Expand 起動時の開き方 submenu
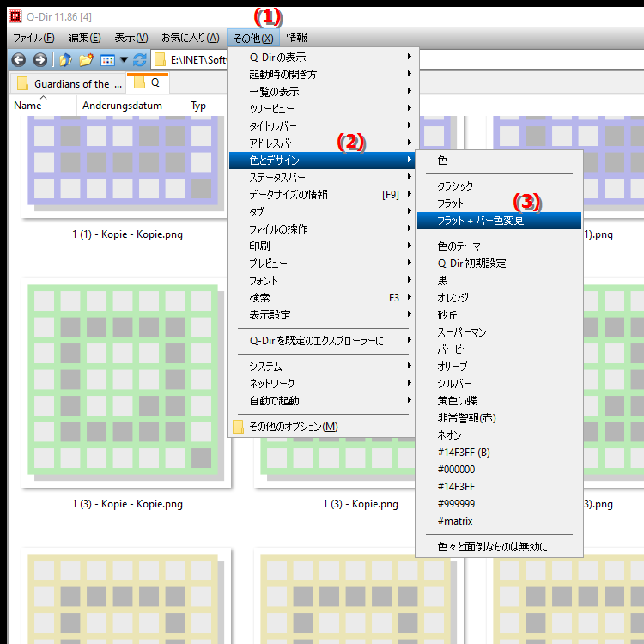This screenshot has width=644, height=644. (322, 75)
